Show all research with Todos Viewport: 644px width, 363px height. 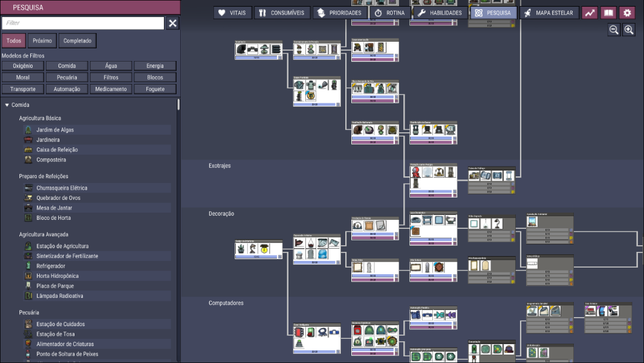tap(13, 40)
